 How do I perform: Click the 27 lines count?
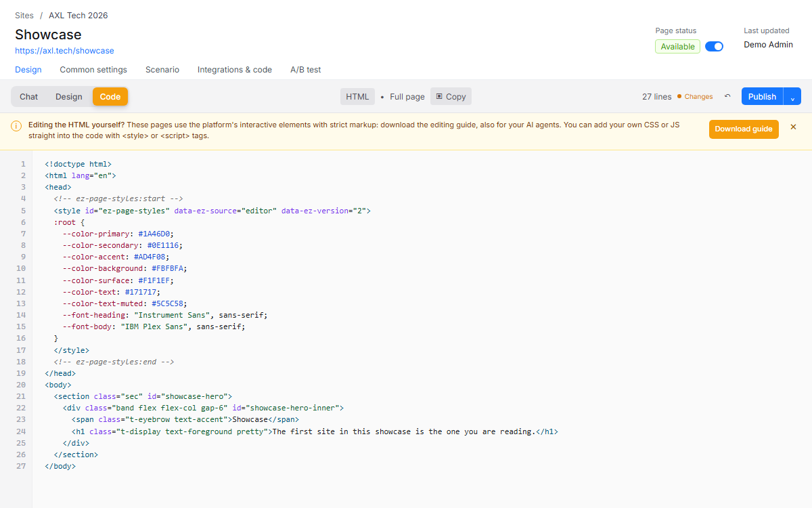(657, 97)
